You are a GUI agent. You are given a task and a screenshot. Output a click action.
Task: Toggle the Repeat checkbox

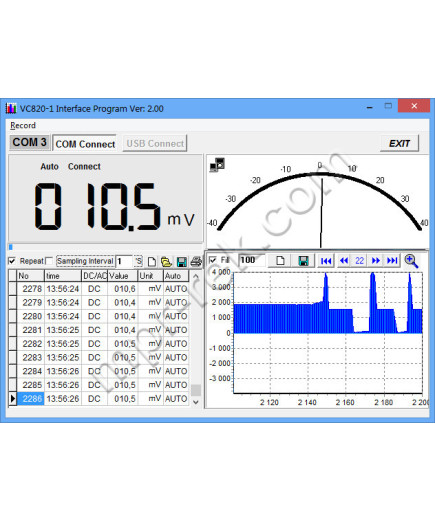(12, 261)
